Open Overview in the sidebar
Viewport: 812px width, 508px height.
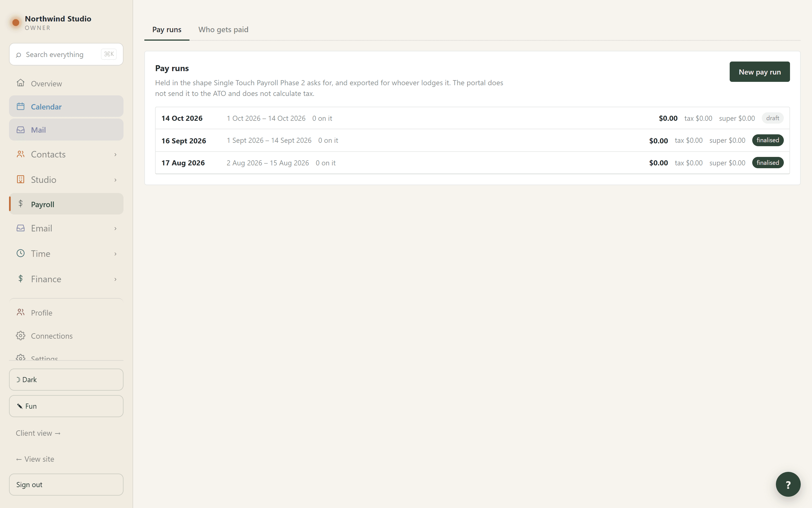pyautogui.click(x=66, y=83)
